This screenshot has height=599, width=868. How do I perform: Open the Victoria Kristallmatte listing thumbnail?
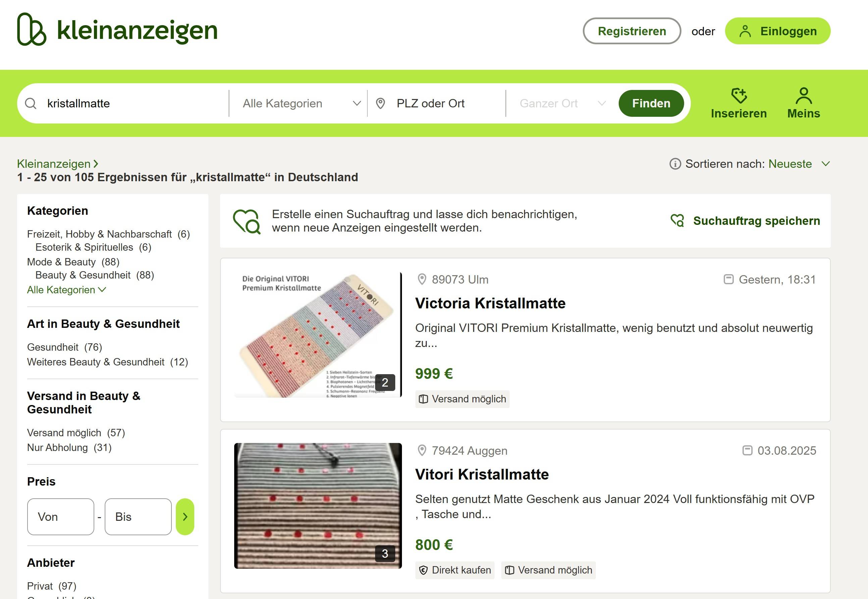(x=318, y=335)
